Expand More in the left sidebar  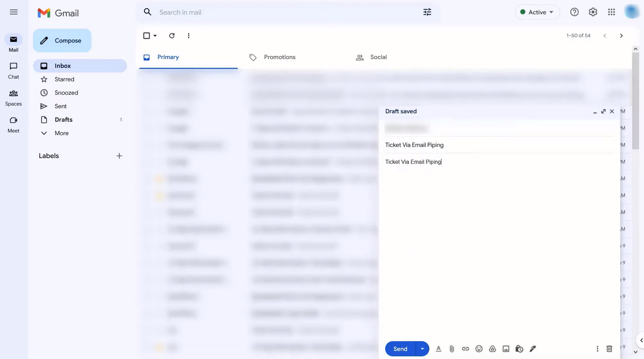point(61,133)
